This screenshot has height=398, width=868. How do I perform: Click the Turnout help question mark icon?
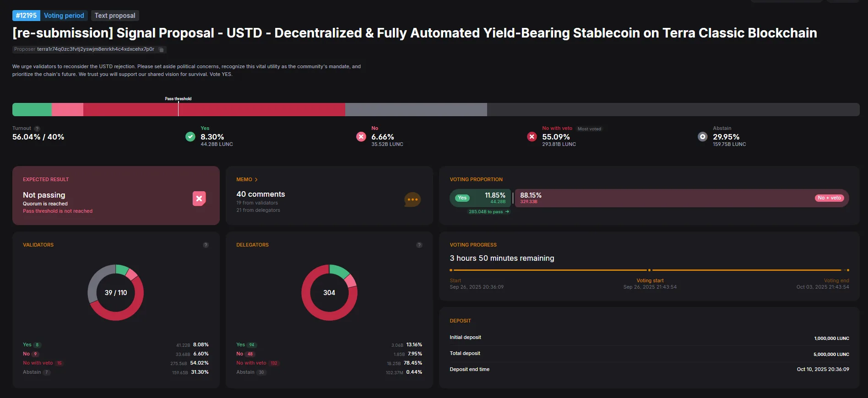pos(37,129)
